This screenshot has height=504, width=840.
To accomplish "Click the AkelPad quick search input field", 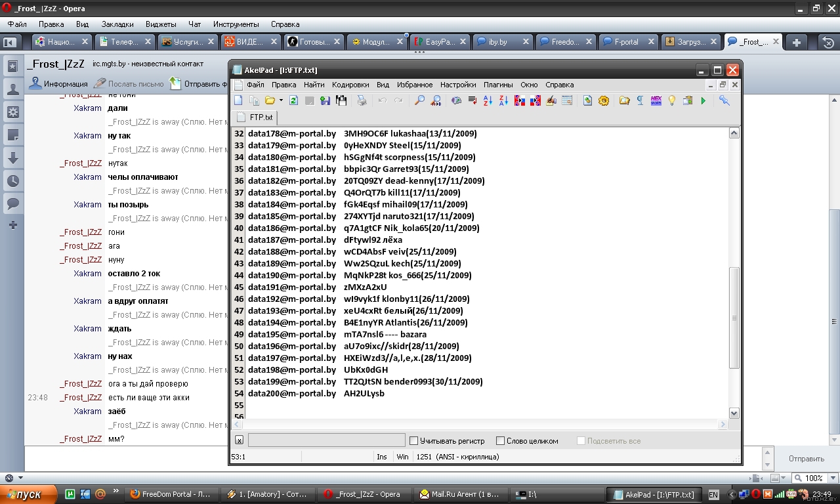I will (326, 440).
